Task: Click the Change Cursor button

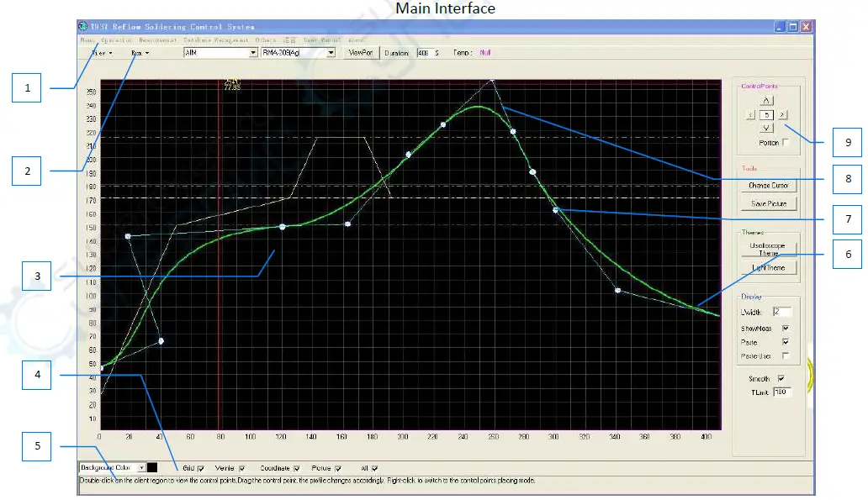Action: (x=769, y=186)
